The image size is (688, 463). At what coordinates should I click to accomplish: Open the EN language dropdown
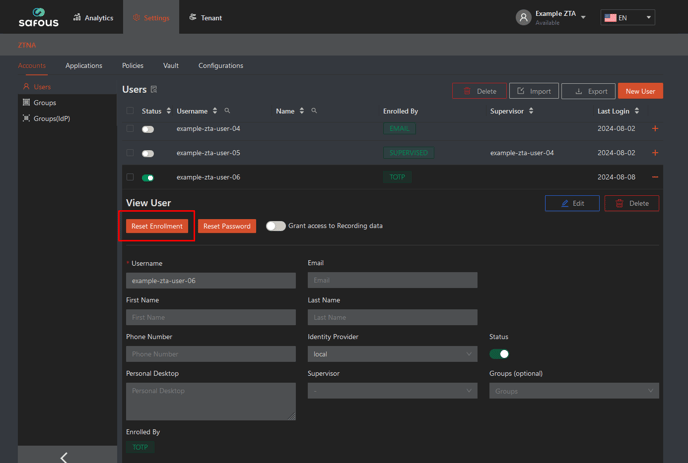(x=627, y=17)
